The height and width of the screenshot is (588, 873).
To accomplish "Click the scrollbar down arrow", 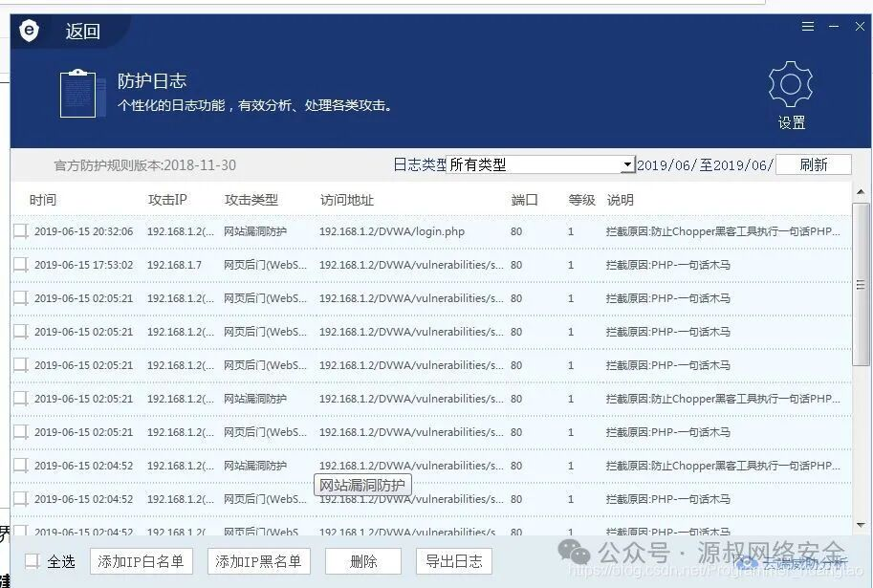I will point(861,525).
